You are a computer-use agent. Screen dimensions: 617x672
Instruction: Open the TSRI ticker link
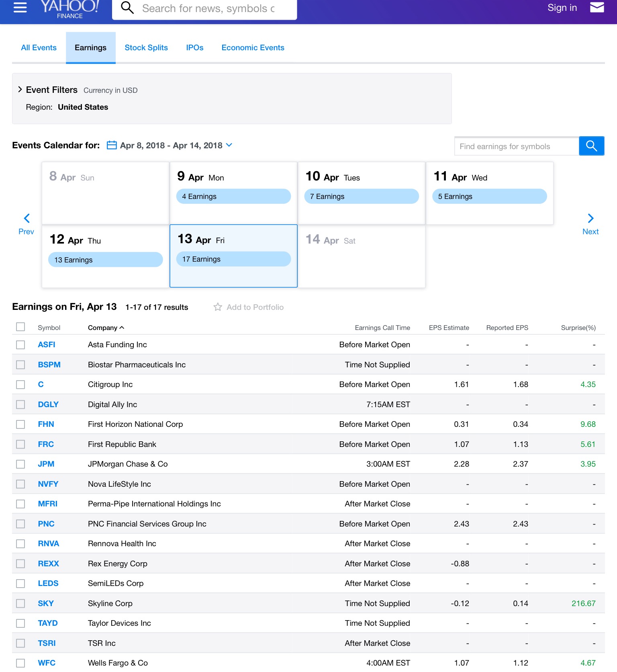[x=47, y=643]
